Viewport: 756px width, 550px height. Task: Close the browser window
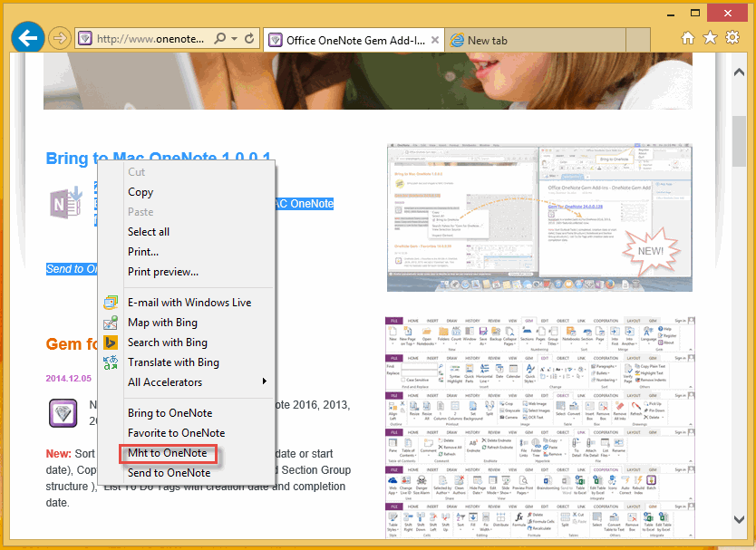click(727, 14)
